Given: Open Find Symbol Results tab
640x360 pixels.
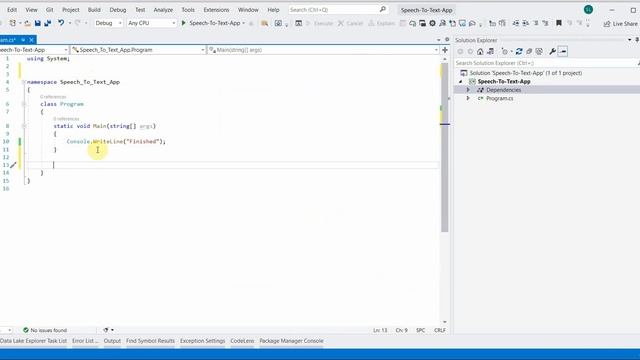Looking at the screenshot, I should click(x=150, y=341).
